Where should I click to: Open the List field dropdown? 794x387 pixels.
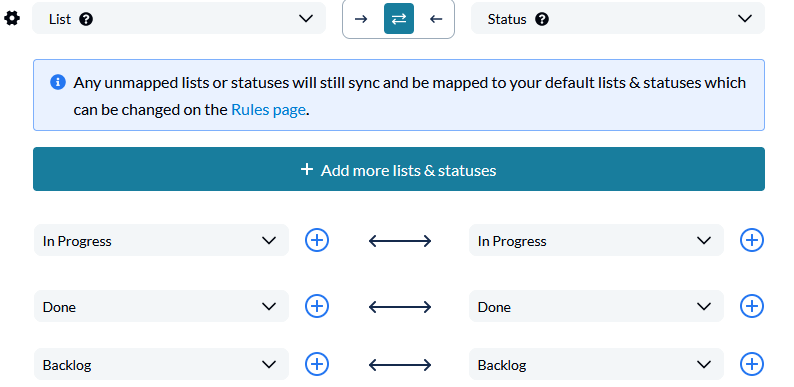pyautogui.click(x=179, y=18)
